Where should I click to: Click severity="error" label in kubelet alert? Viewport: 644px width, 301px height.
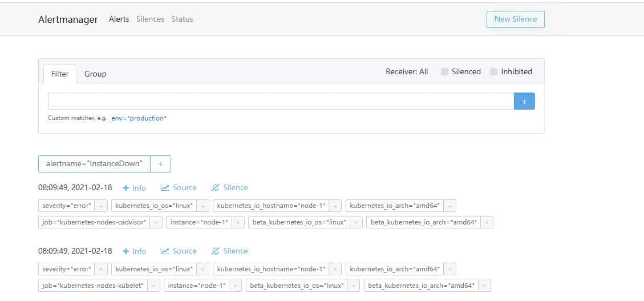pos(67,269)
